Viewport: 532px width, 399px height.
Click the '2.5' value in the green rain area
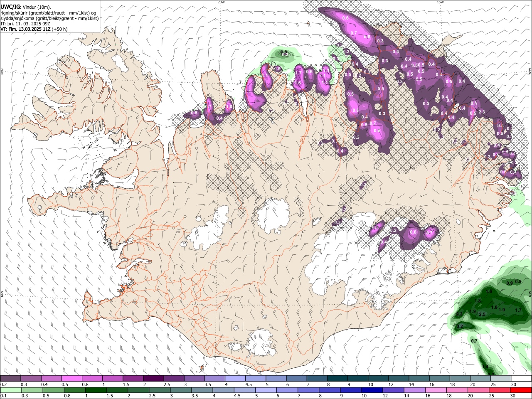pyautogui.click(x=482, y=314)
